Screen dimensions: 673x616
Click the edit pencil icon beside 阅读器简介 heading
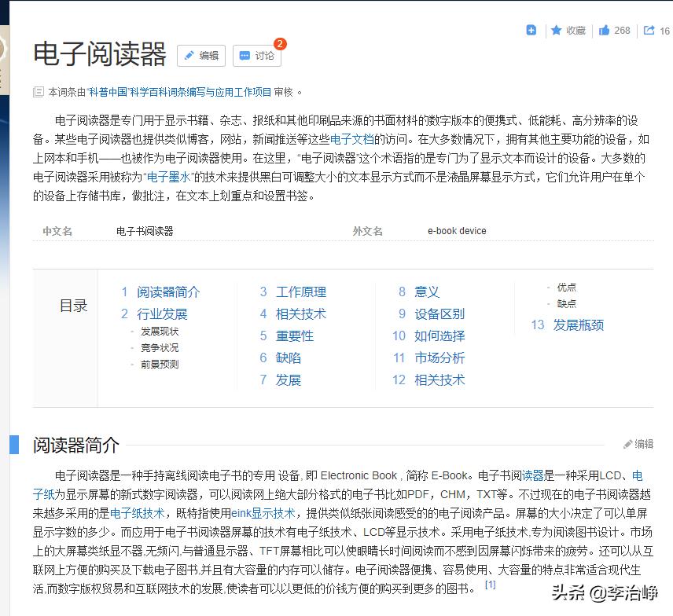630,444
